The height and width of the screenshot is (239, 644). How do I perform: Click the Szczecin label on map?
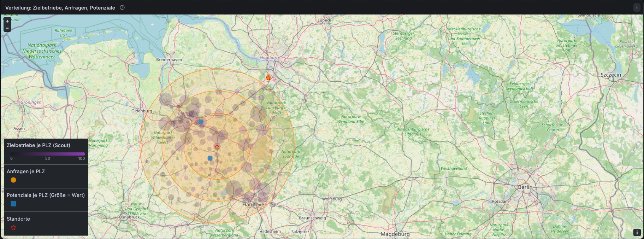tap(611, 75)
